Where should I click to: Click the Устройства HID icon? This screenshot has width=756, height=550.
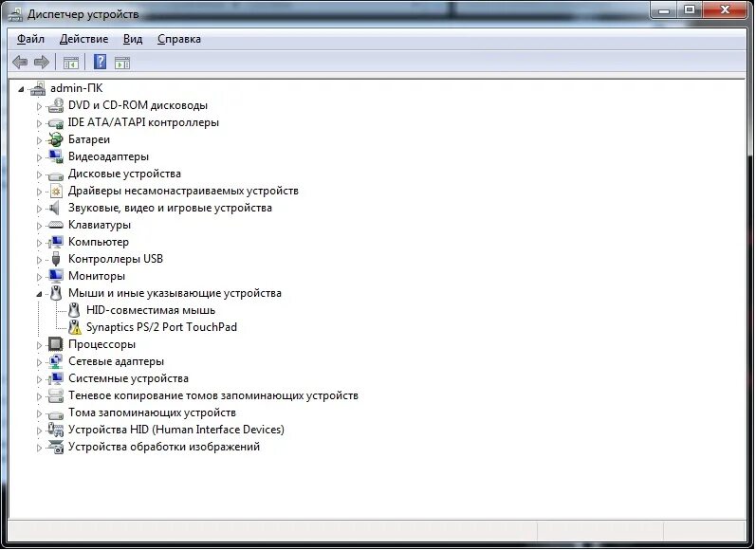coord(56,430)
